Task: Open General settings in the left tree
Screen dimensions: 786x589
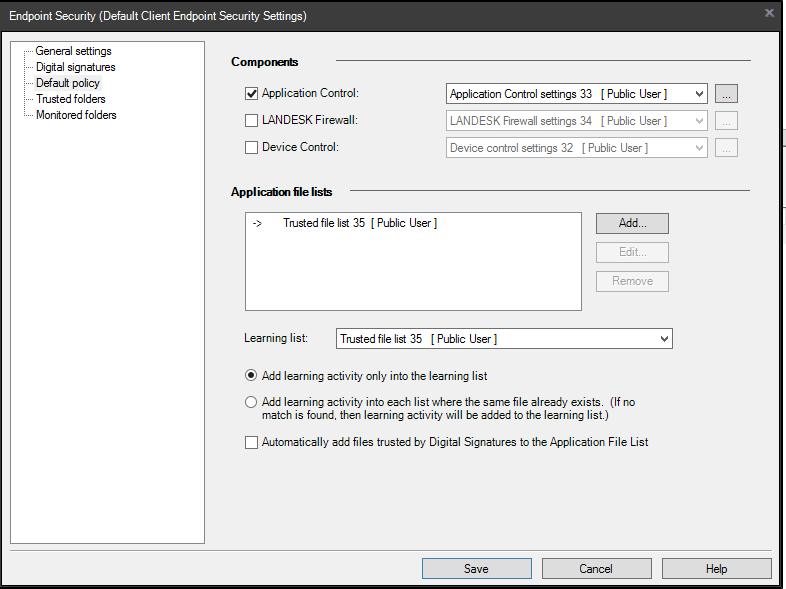Action: [73, 51]
